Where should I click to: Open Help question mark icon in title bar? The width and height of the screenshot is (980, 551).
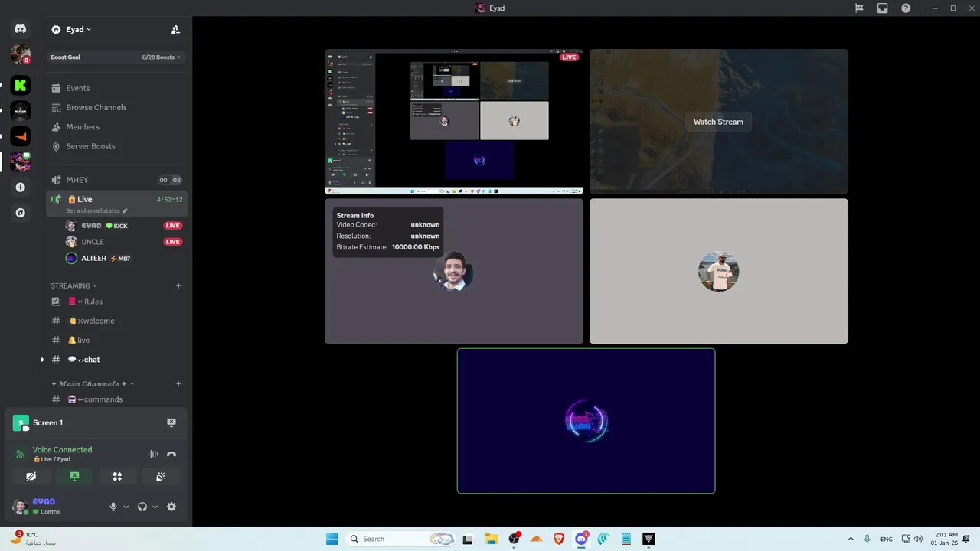click(x=906, y=8)
